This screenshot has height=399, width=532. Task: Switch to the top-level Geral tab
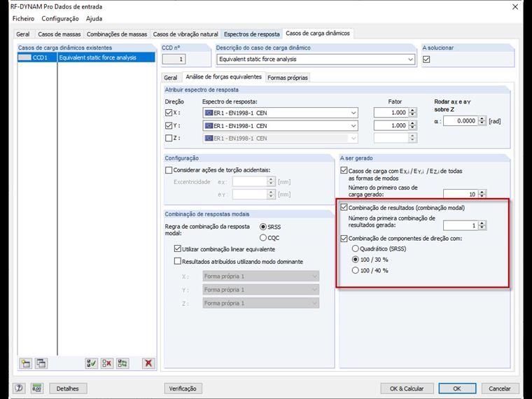pos(23,34)
